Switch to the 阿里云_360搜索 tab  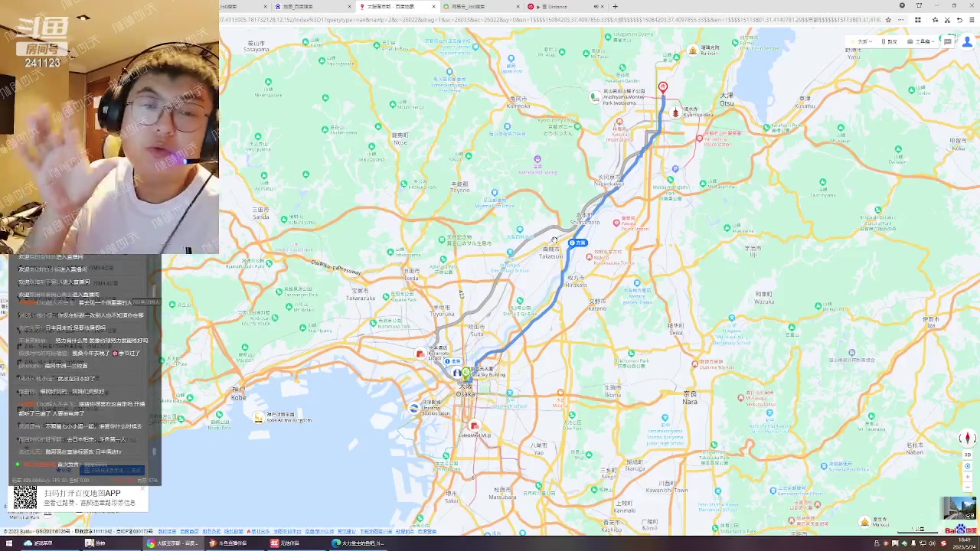[x=482, y=6]
